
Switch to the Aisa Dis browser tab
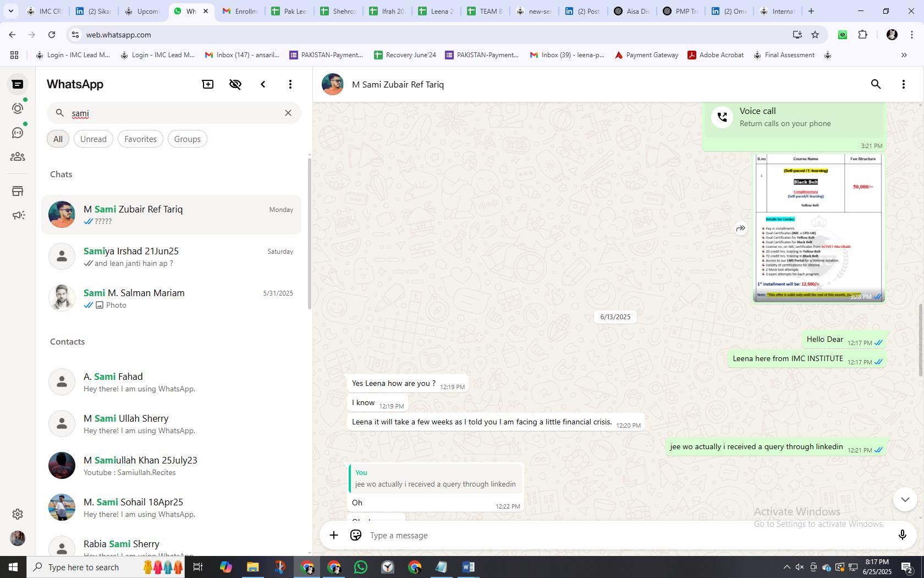point(631,11)
